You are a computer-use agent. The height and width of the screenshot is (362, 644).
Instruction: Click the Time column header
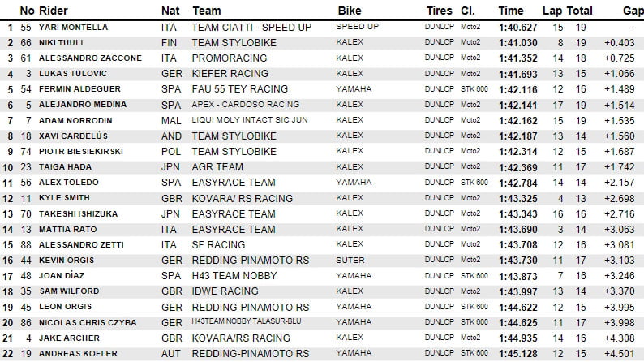pyautogui.click(x=511, y=11)
